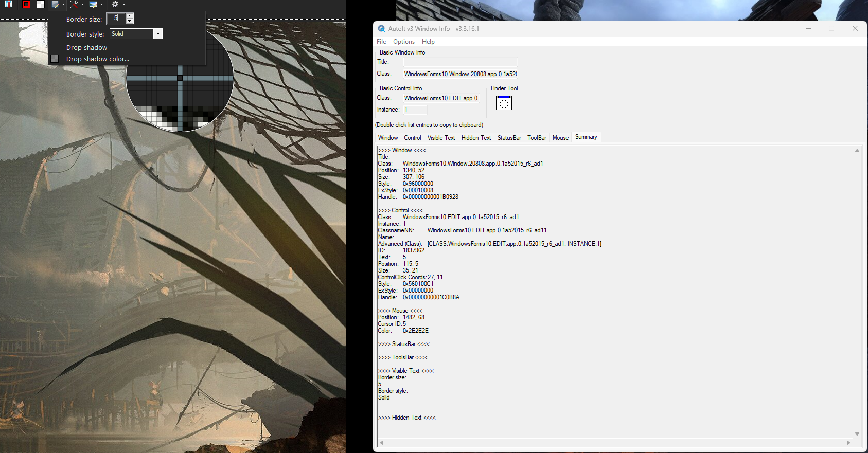868x453 pixels.
Task: Expand the arrow beside the border options icon
Action: pos(63,5)
